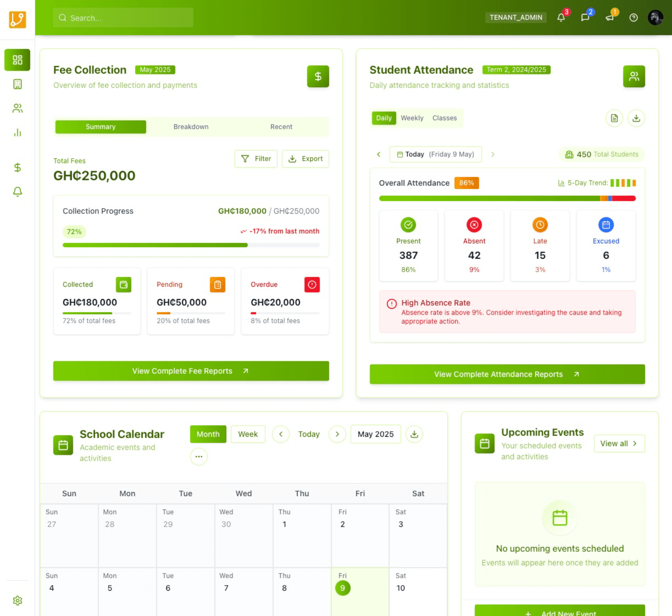Select Weekly attendance view
672x616 pixels.
coord(412,118)
